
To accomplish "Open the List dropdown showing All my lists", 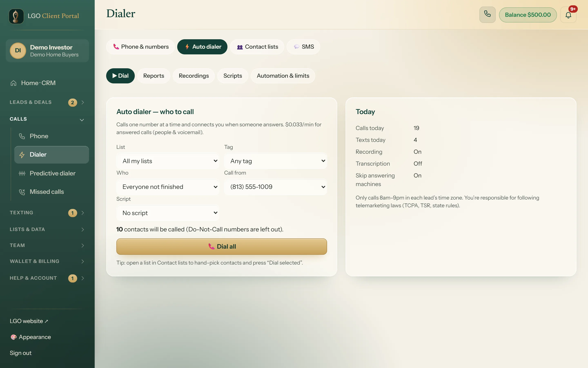I will (168, 161).
